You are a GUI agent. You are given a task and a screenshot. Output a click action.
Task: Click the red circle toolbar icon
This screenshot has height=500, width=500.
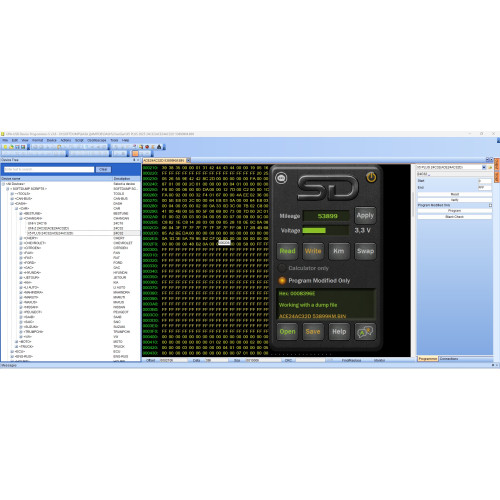(x=147, y=147)
